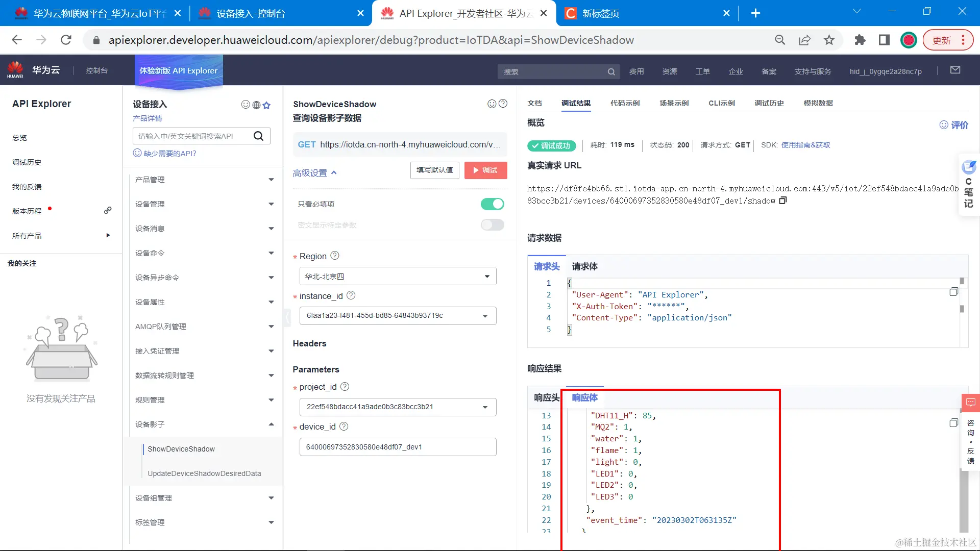The width and height of the screenshot is (980, 551).
Task: Turn off the 只看必填项 switch
Action: [x=492, y=204]
